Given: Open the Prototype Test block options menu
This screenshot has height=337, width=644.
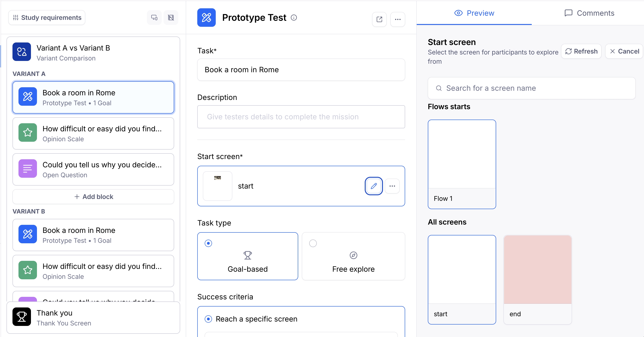Looking at the screenshot, I should point(398,19).
